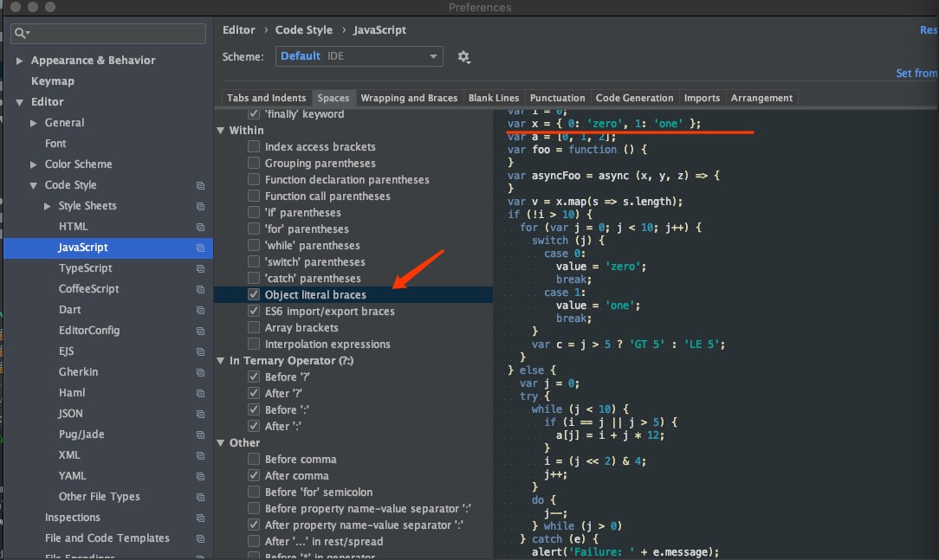Open the Blank Lines tab
The width and height of the screenshot is (939, 560).
(494, 98)
